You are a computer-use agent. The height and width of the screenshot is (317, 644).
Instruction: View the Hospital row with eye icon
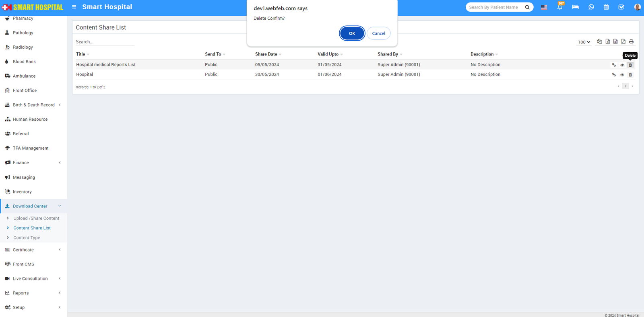[622, 75]
